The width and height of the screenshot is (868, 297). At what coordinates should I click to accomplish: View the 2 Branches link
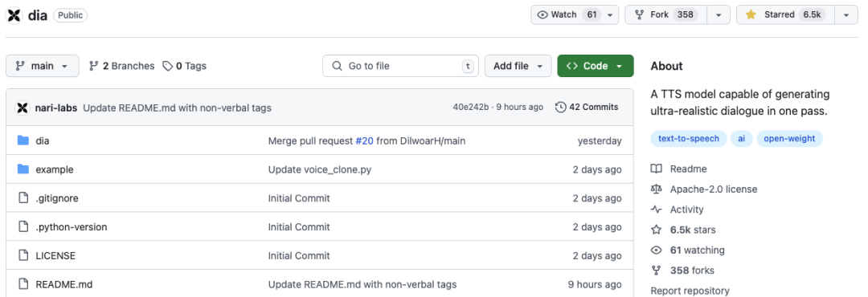pyautogui.click(x=122, y=66)
